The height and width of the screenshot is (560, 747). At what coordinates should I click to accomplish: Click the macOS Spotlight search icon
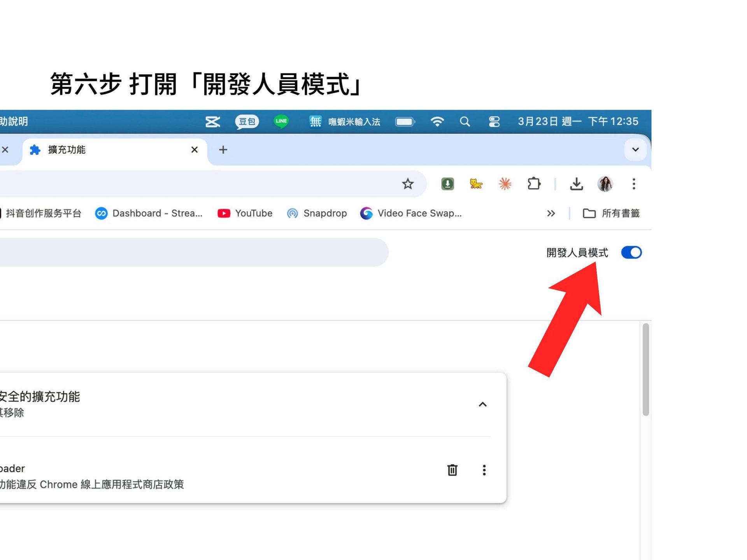[x=465, y=122]
